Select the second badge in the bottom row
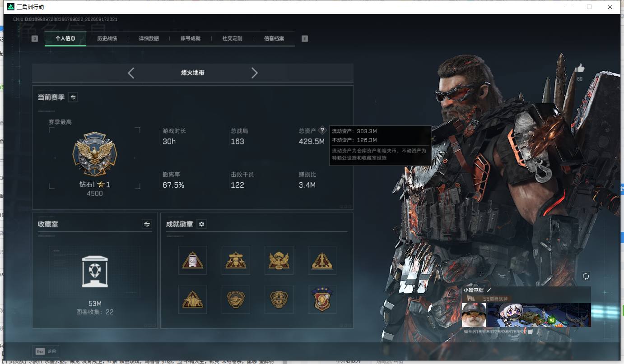The width and height of the screenshot is (624, 364). [236, 299]
